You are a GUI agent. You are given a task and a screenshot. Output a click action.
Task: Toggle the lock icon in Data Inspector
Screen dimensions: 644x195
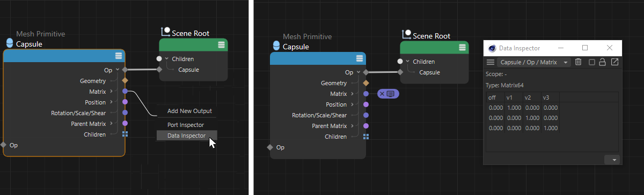pos(603,62)
